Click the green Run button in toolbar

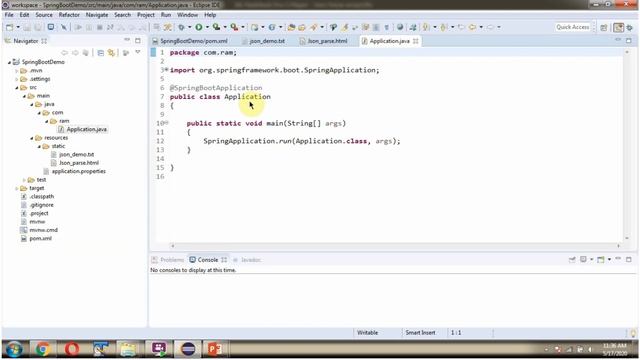[199, 27]
